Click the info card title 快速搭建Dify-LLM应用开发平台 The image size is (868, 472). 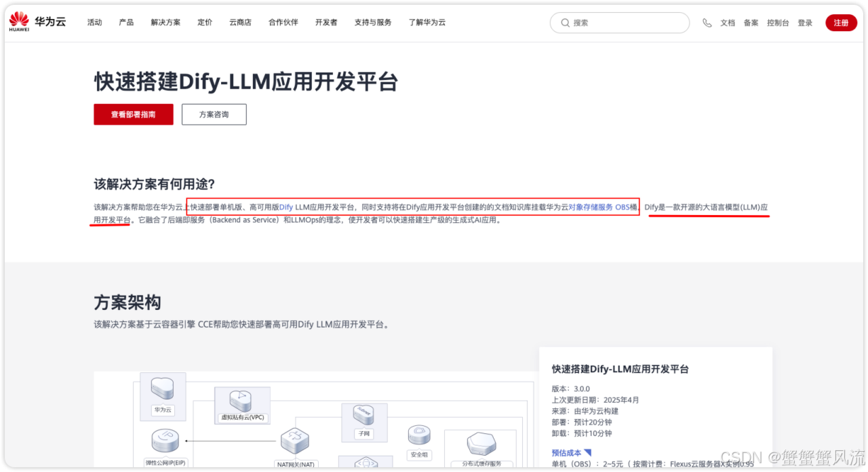coord(620,369)
